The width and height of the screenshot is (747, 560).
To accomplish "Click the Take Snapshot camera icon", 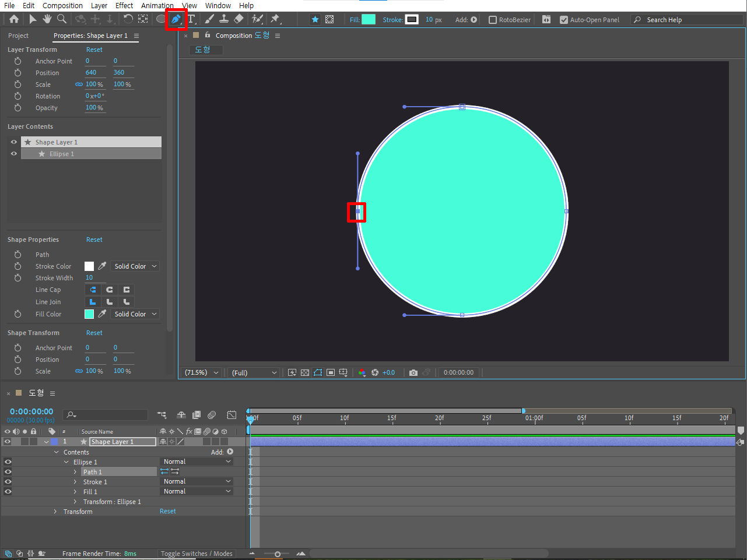I will [x=413, y=372].
